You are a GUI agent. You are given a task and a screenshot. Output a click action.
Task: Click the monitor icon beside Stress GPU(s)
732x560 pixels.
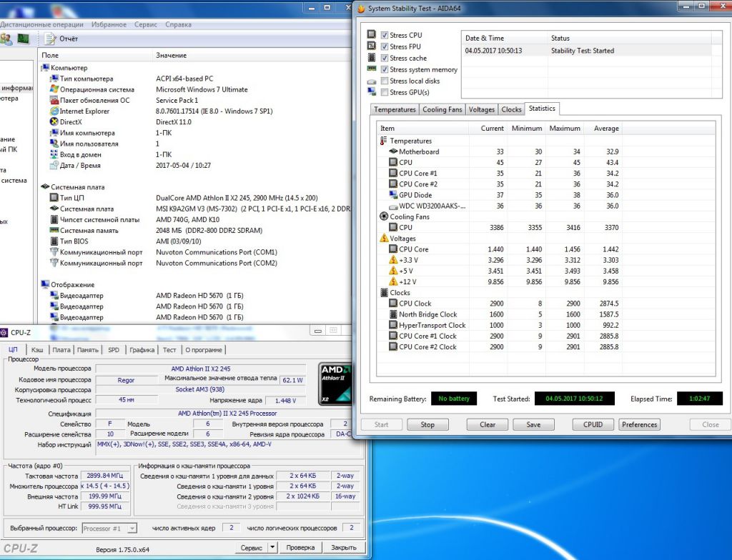pos(372,92)
